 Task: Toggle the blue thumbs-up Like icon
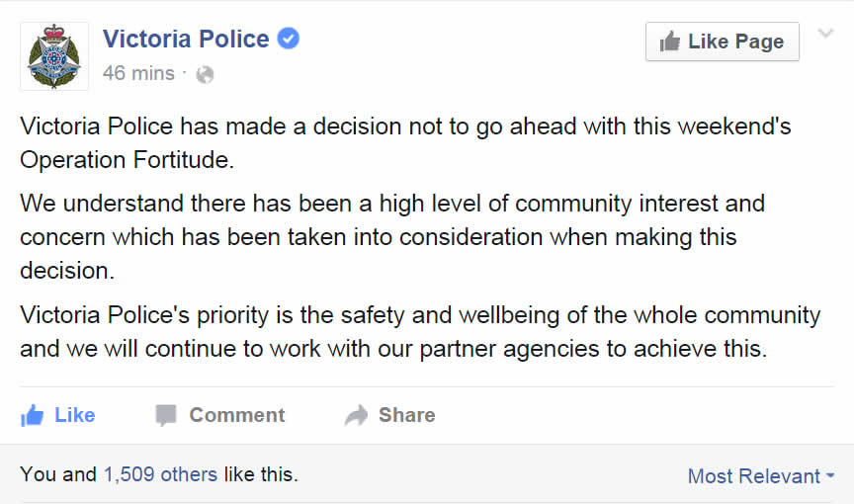coord(33,415)
